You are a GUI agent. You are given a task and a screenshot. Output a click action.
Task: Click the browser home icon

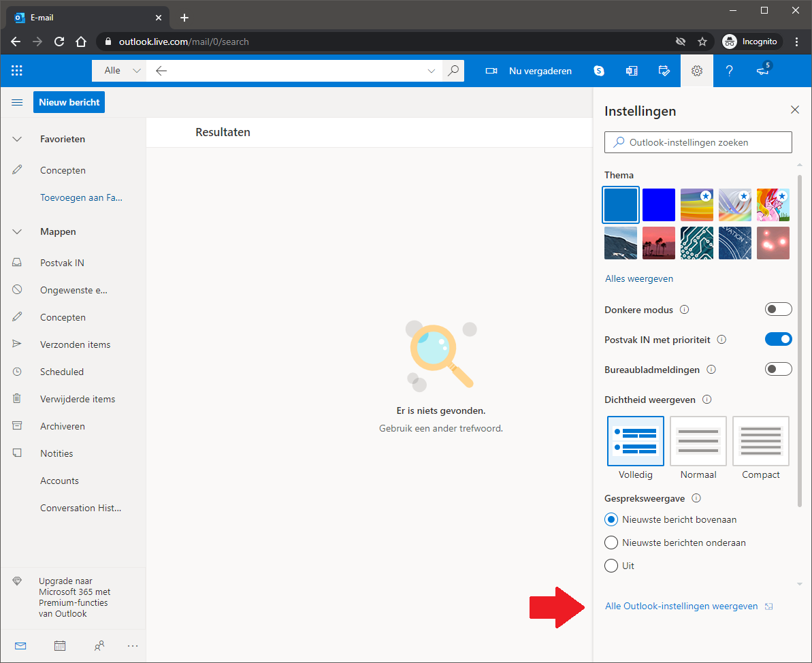[81, 42]
